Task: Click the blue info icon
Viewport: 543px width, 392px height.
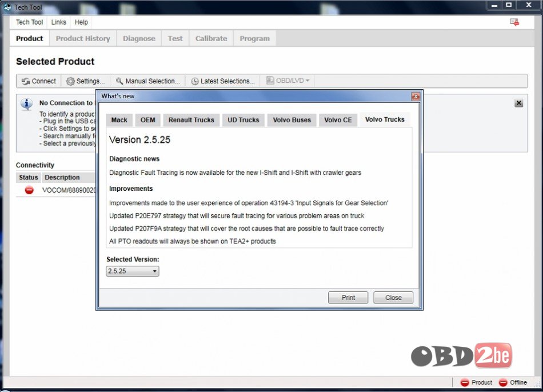Action: point(27,104)
